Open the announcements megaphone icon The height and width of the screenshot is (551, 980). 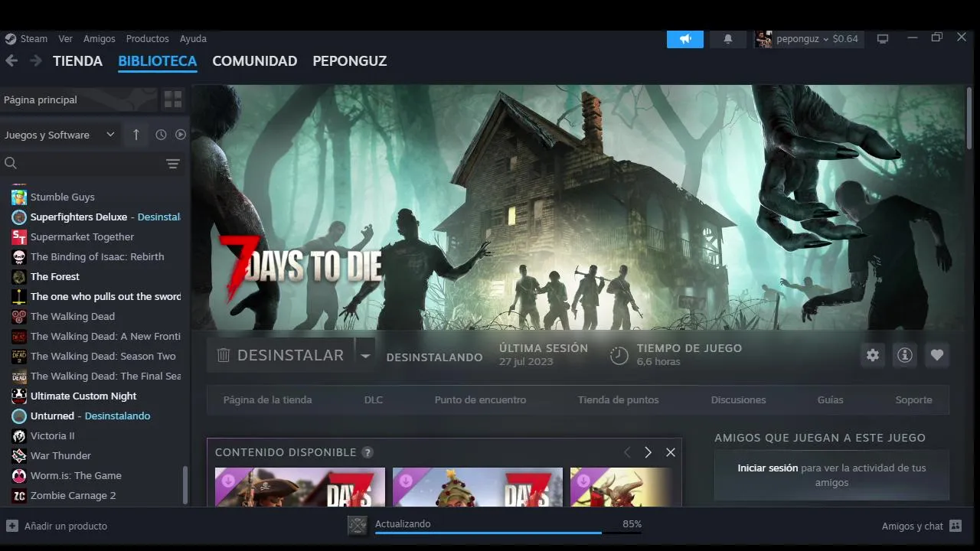click(x=685, y=38)
